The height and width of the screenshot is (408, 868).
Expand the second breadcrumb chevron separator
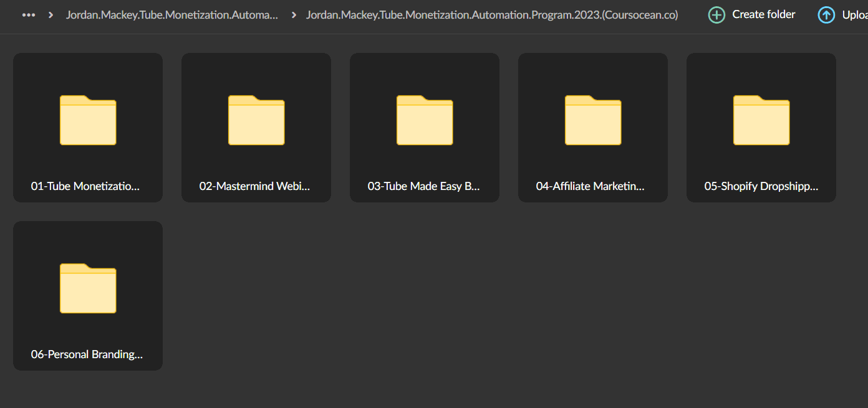point(293,15)
